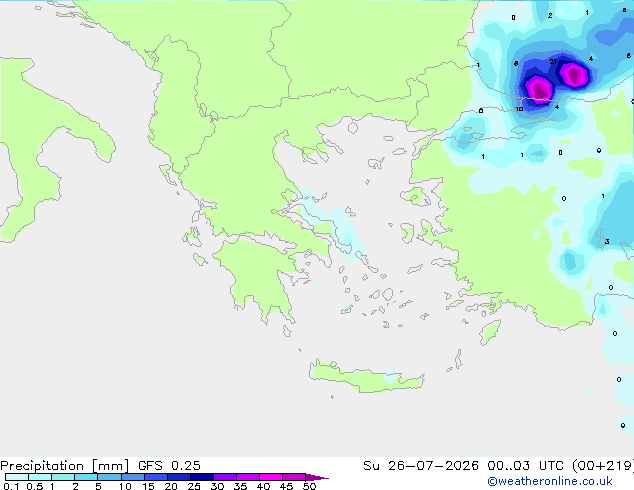Click the Peloponnese peninsula on map
This screenshot has height=490, width=634.
(x=259, y=277)
